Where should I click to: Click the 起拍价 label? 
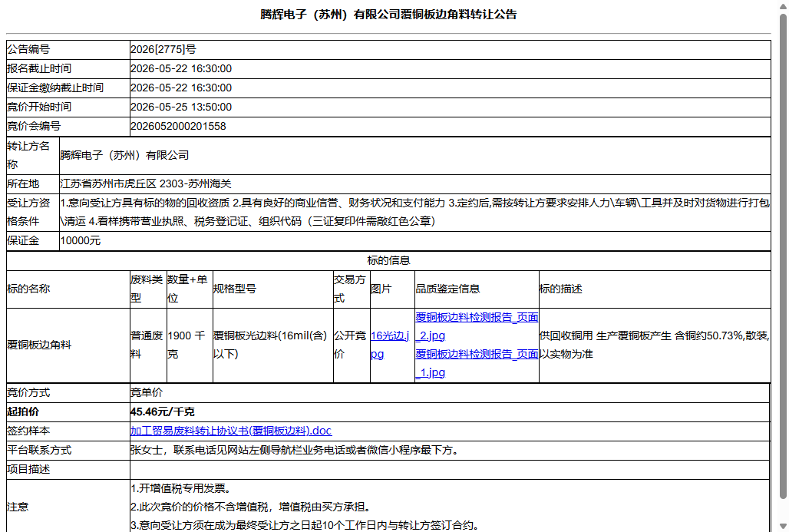pyautogui.click(x=23, y=411)
